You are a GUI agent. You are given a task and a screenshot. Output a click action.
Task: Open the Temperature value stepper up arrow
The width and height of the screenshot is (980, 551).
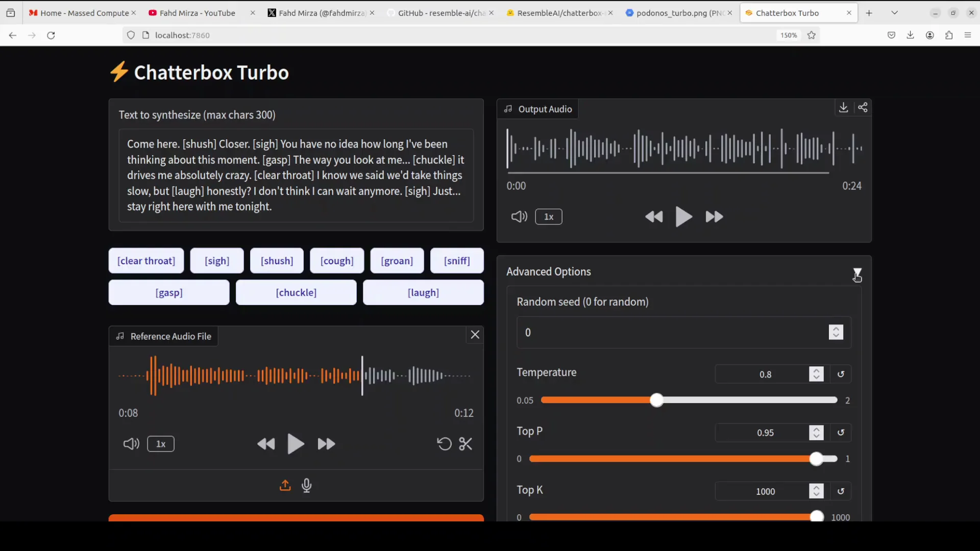coord(816,371)
